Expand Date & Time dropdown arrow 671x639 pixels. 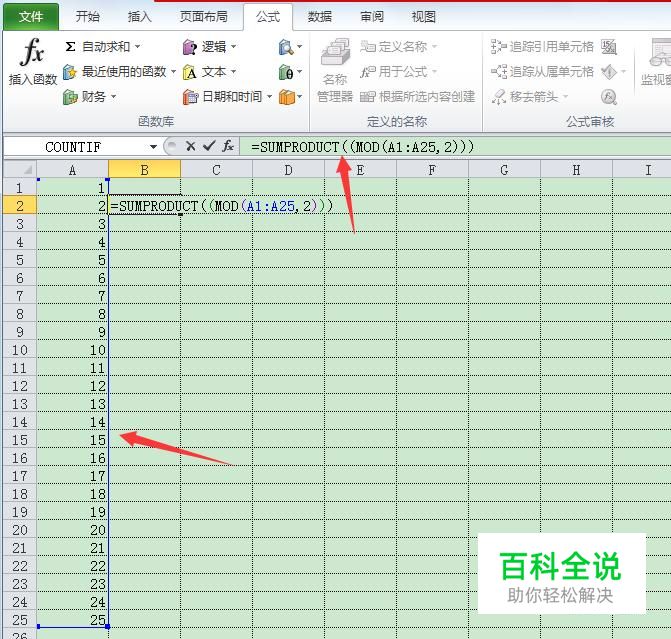[270, 97]
